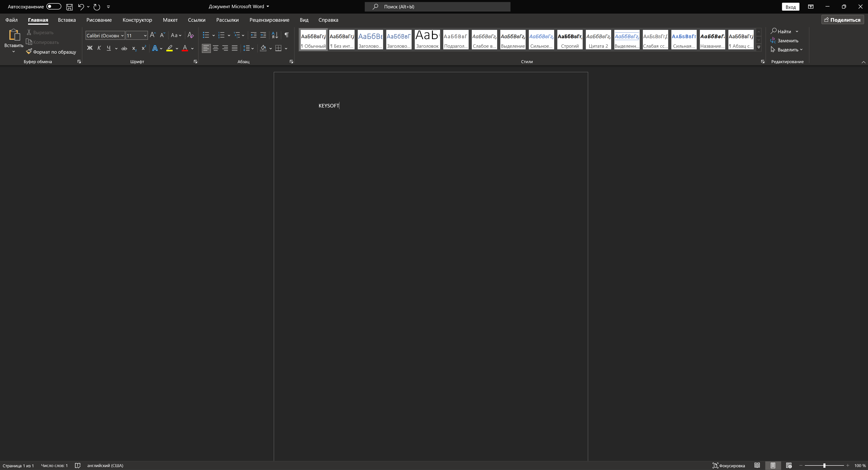Open Change Case (Aa) dropdown

click(176, 35)
